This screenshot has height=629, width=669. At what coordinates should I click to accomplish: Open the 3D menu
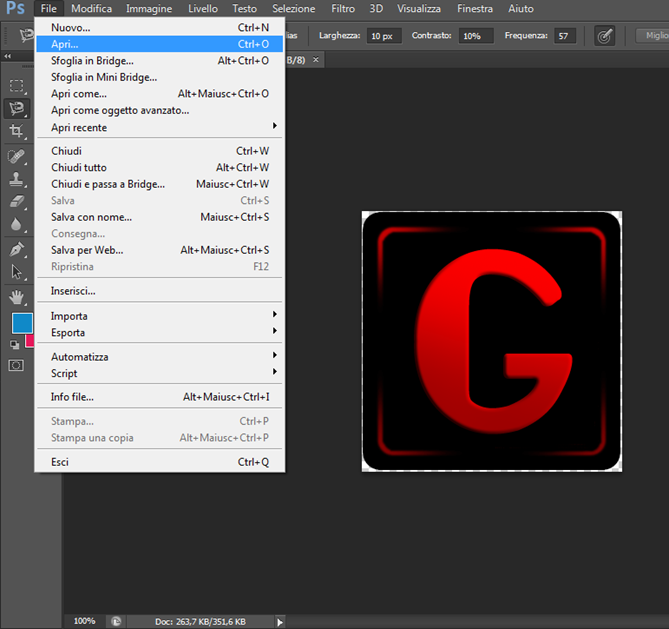pyautogui.click(x=376, y=9)
